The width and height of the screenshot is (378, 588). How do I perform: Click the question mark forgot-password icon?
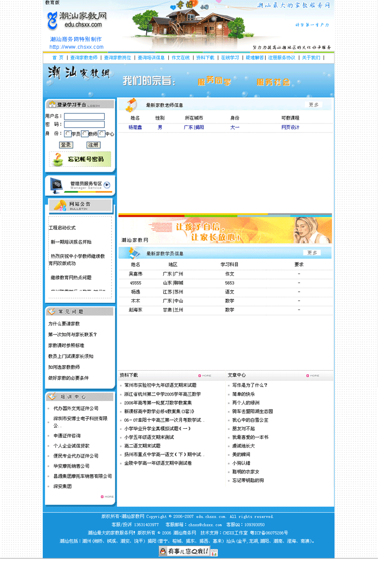58,159
